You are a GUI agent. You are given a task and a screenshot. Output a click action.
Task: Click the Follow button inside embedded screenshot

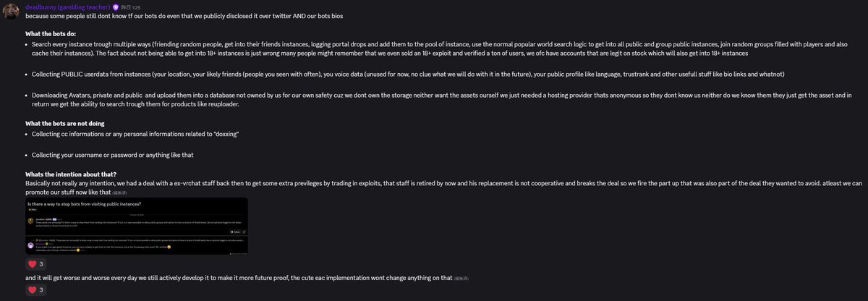point(234,232)
